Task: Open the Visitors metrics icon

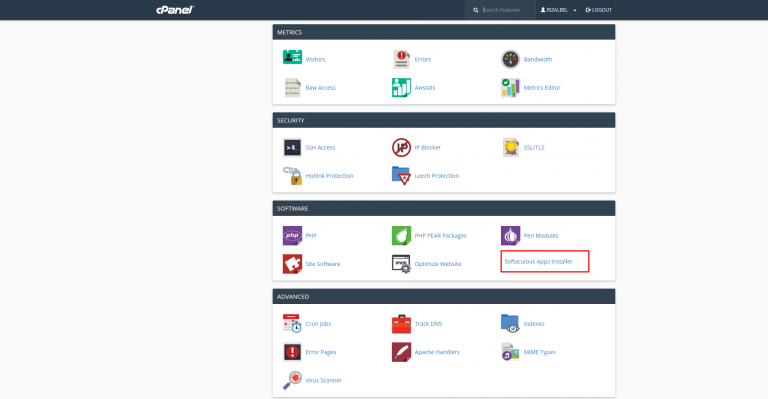Action: [292, 58]
